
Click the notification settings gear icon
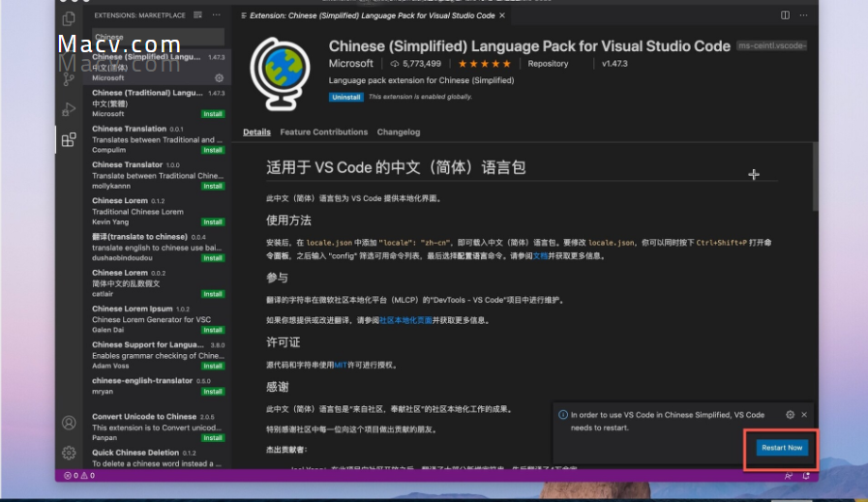790,415
